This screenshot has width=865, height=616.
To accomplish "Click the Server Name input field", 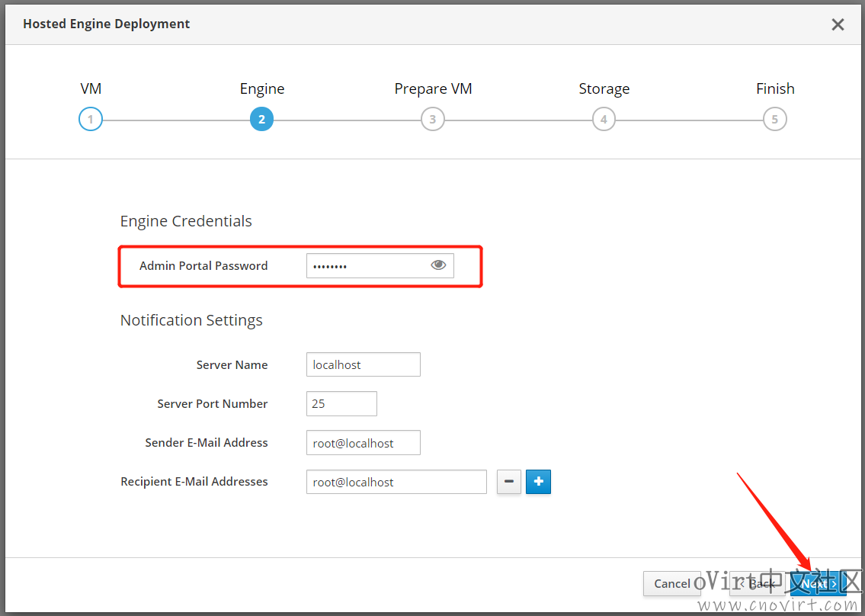I will (364, 365).
